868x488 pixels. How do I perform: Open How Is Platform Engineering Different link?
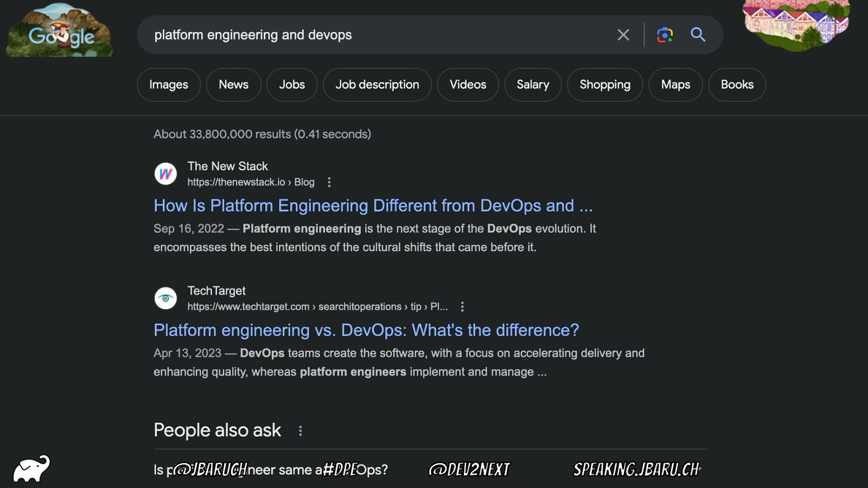click(x=373, y=206)
